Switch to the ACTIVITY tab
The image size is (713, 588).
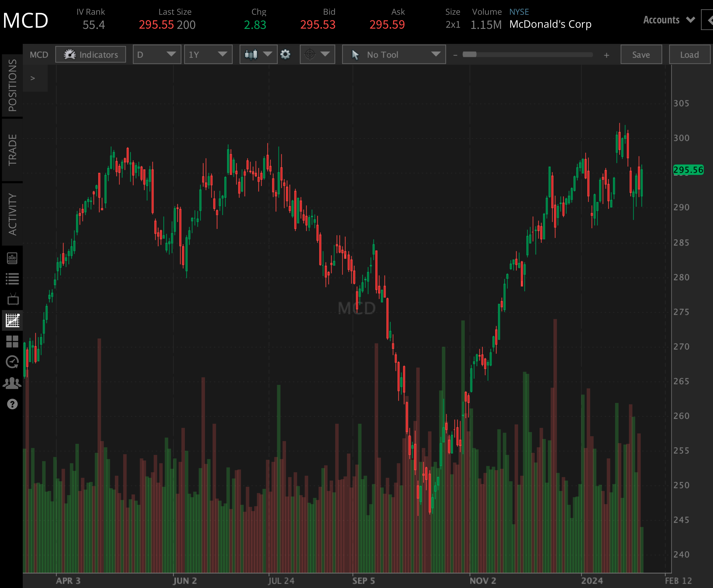12,212
